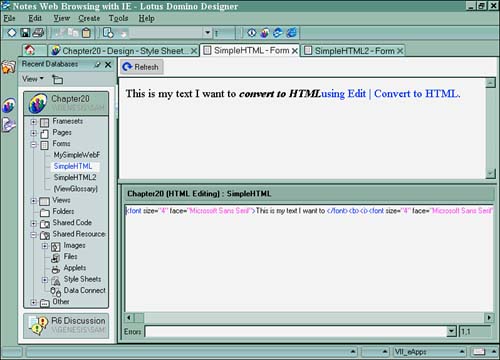Select the Folders tree item
This screenshot has width=500, height=360.
[x=63, y=211]
